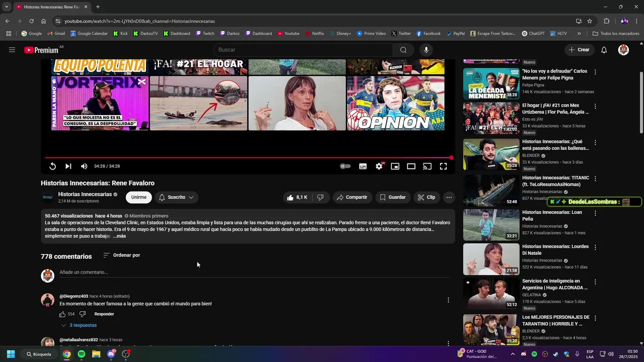Viewport: 644px width, 362px height.
Task: Open the ballenas video thumbnail
Action: tap(491, 154)
